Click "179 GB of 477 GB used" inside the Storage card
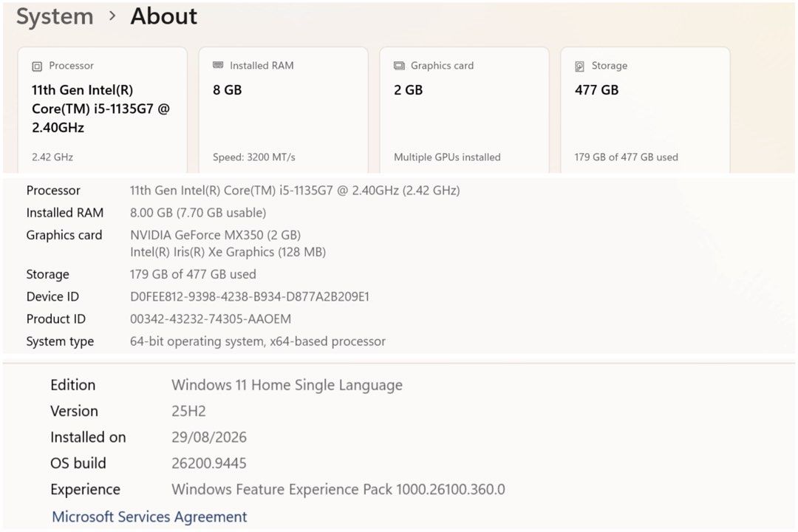 coord(627,157)
